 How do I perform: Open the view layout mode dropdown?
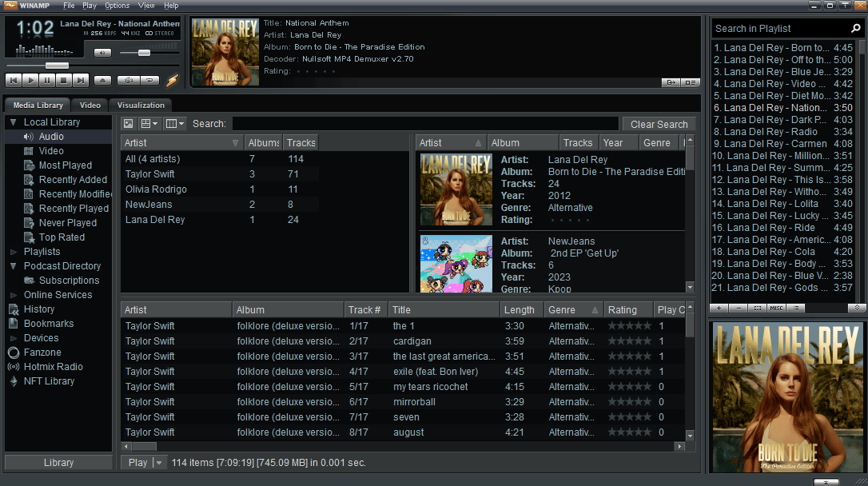coord(149,123)
